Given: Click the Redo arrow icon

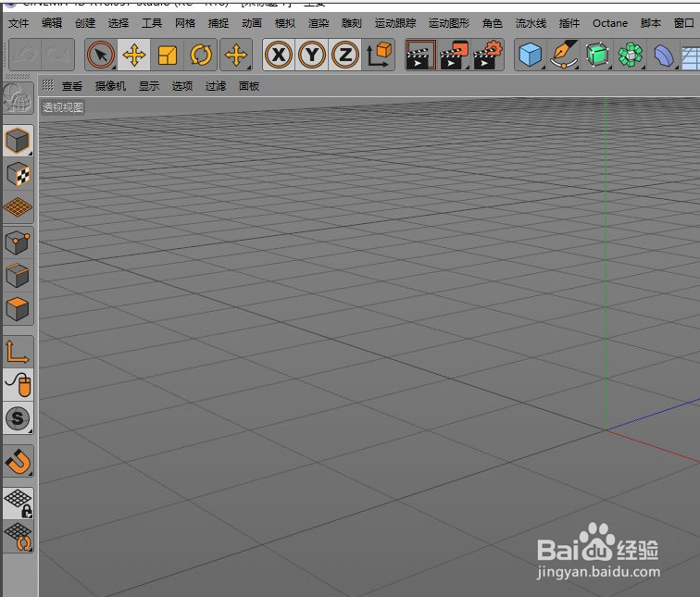Looking at the screenshot, I should point(57,55).
